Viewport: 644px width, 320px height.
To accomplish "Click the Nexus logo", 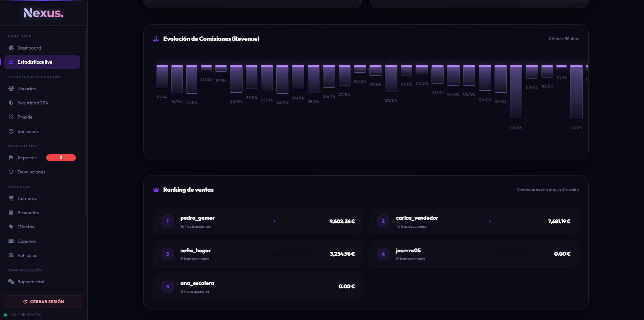I will (x=44, y=13).
